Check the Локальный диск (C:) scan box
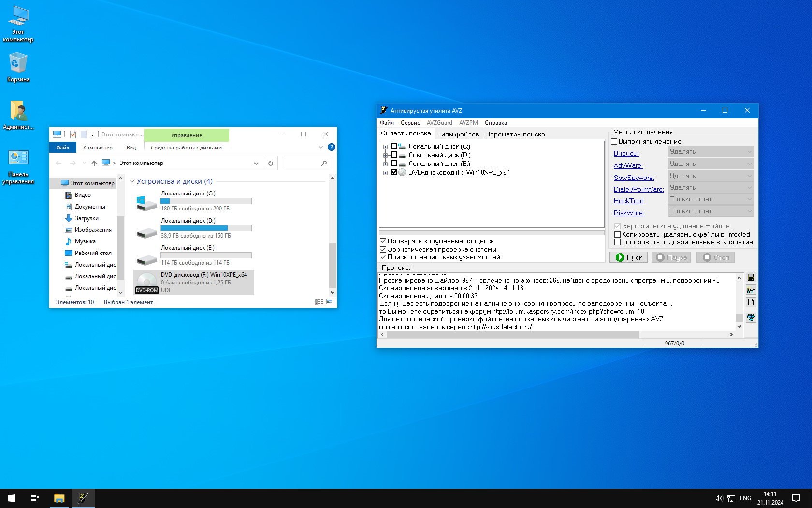The height and width of the screenshot is (508, 812). [394, 146]
